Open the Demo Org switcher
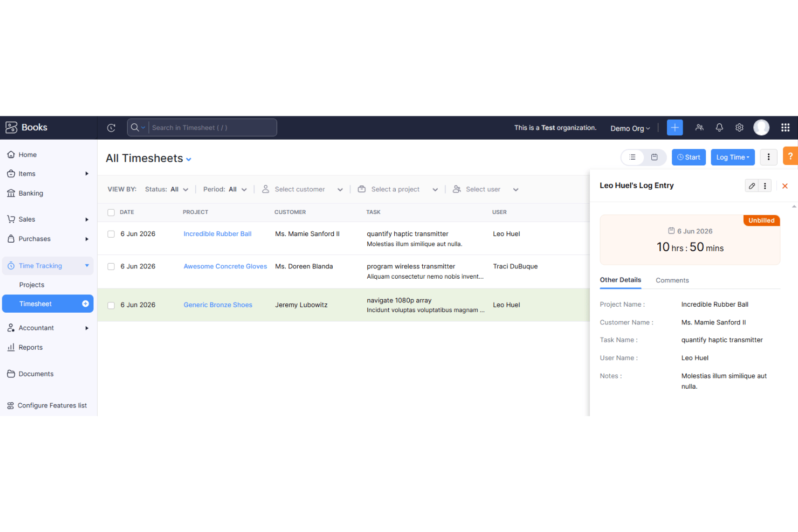This screenshot has height=532, width=798. tap(630, 128)
